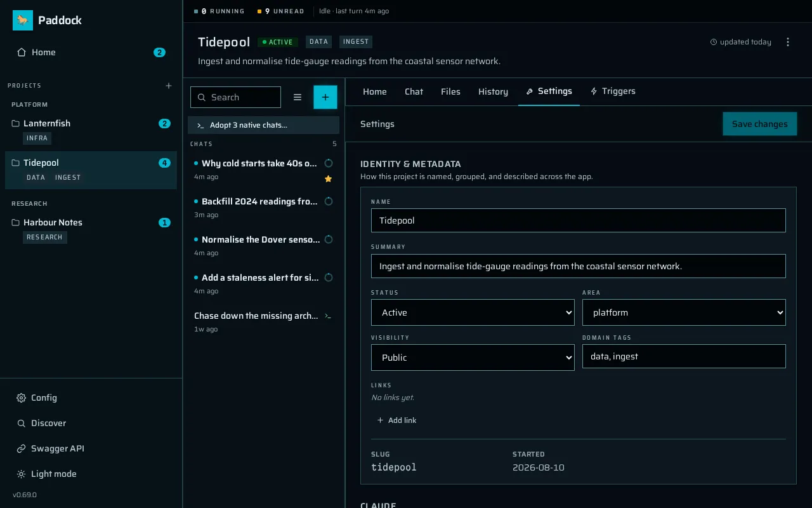Open the Lanternfish project folder
This screenshot has width=812, height=508.
[91, 130]
